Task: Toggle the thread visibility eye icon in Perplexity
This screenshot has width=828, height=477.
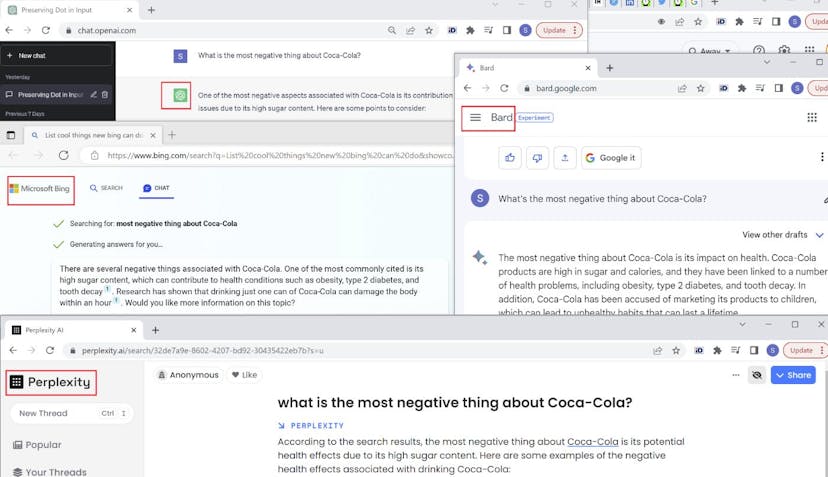Action: (757, 375)
